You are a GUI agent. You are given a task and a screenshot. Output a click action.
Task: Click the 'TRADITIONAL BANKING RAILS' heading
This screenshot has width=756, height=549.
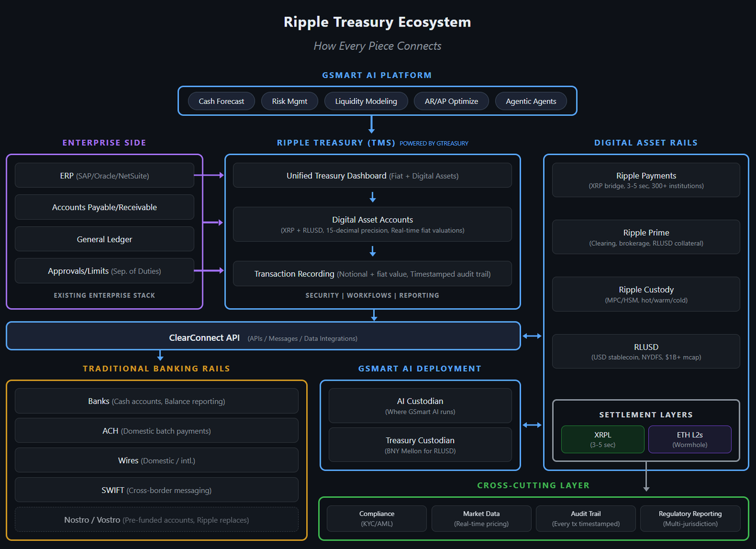(x=156, y=368)
